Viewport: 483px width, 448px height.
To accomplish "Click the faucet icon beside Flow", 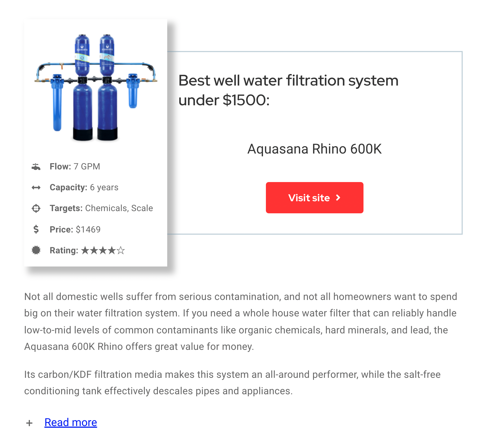I will 36,167.
